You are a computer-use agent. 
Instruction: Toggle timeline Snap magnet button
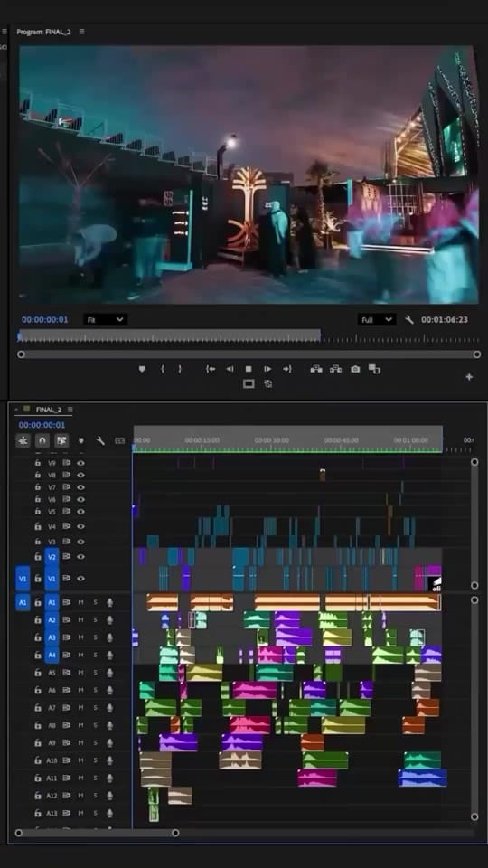42,440
